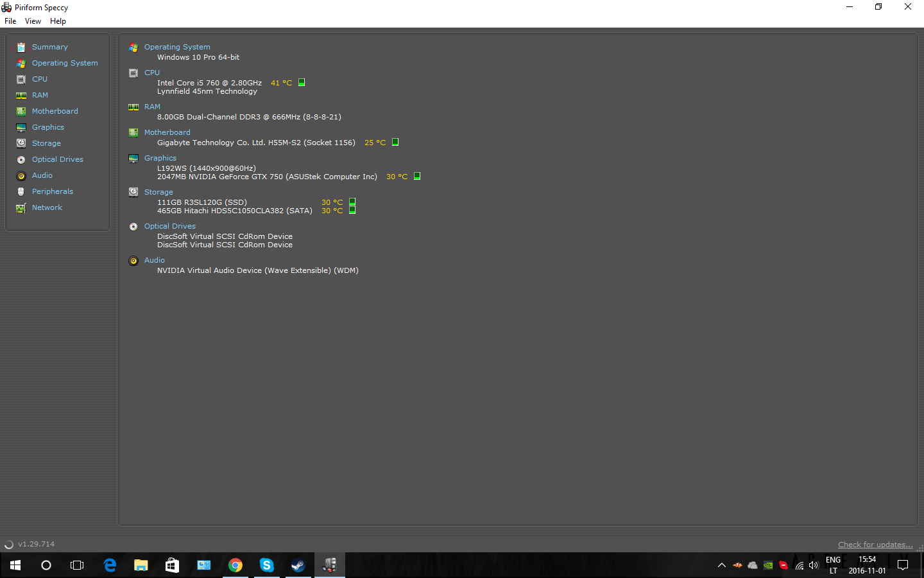The width and height of the screenshot is (924, 578).
Task: Open the View menu
Action: click(x=33, y=21)
